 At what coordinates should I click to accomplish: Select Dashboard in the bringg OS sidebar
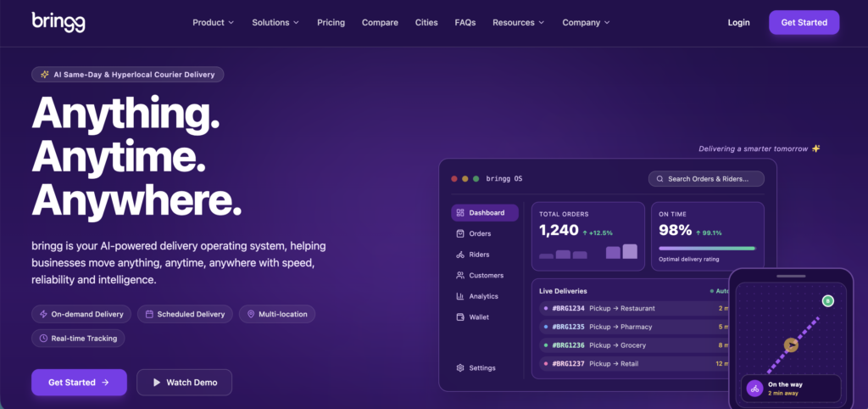click(x=485, y=213)
